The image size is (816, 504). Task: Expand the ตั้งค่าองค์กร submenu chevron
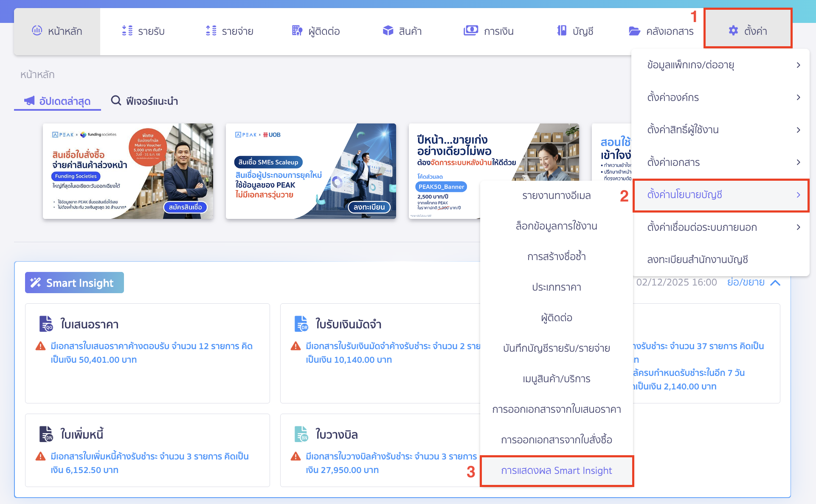pos(799,97)
